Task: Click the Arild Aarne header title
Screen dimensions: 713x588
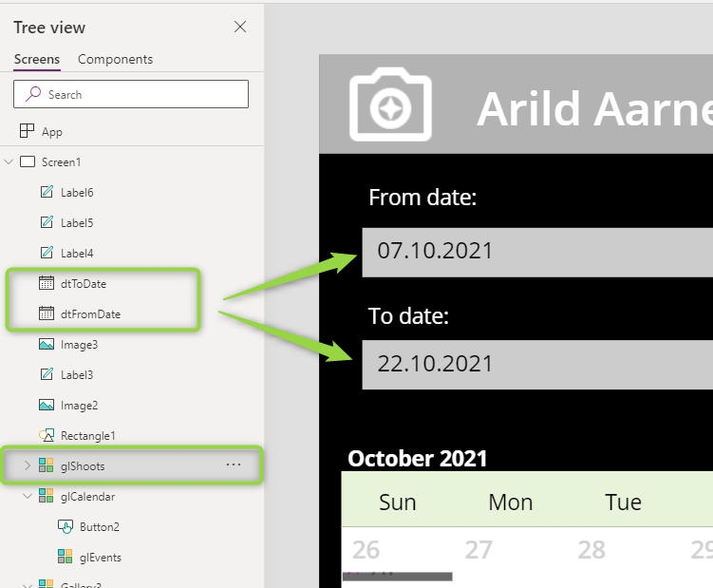Action: click(x=594, y=108)
